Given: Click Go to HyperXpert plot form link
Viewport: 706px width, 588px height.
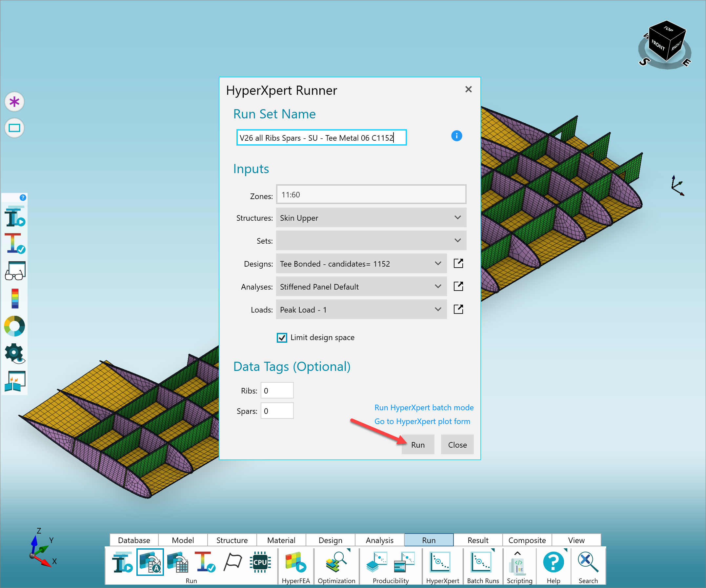Looking at the screenshot, I should (422, 421).
